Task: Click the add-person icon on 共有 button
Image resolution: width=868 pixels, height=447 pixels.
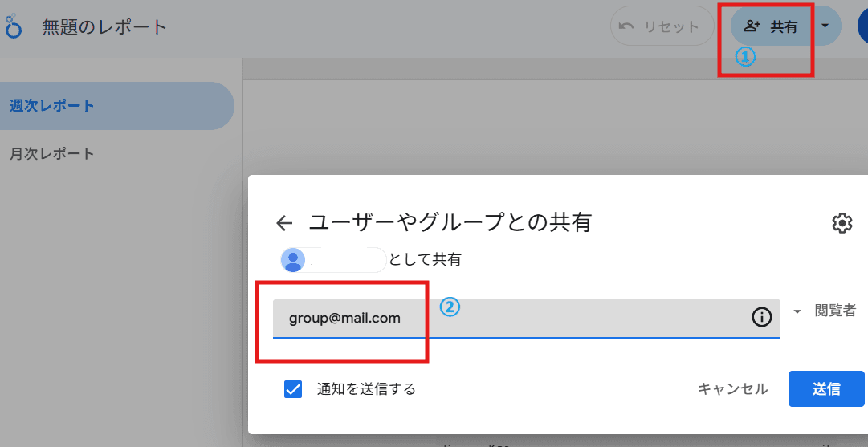Action: [752, 26]
